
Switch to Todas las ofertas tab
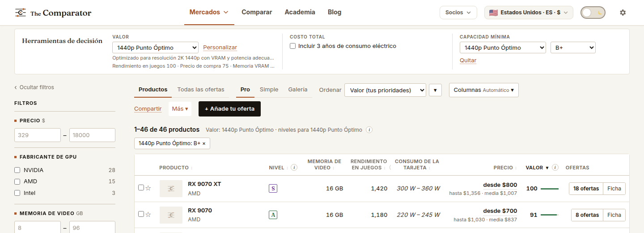tap(201, 90)
